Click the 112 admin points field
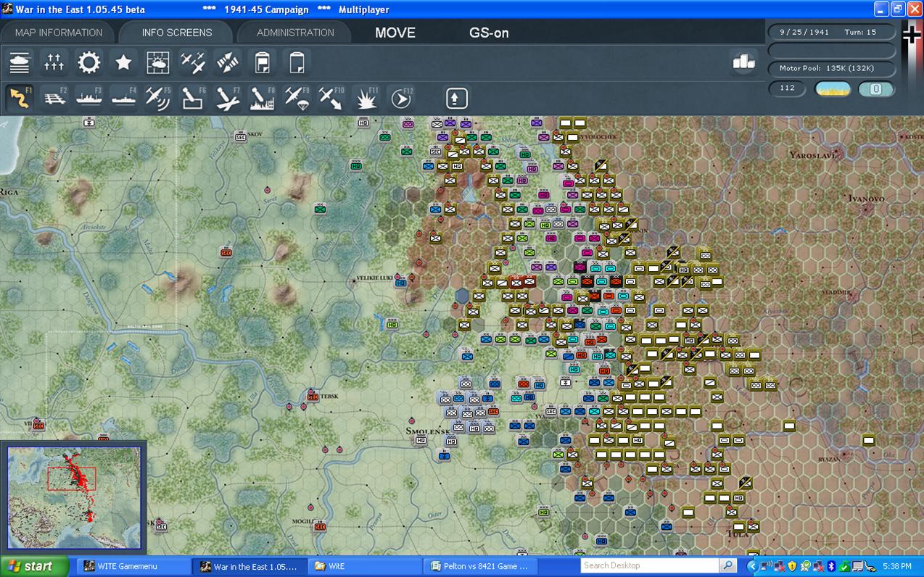924x577 pixels. pyautogui.click(x=788, y=88)
